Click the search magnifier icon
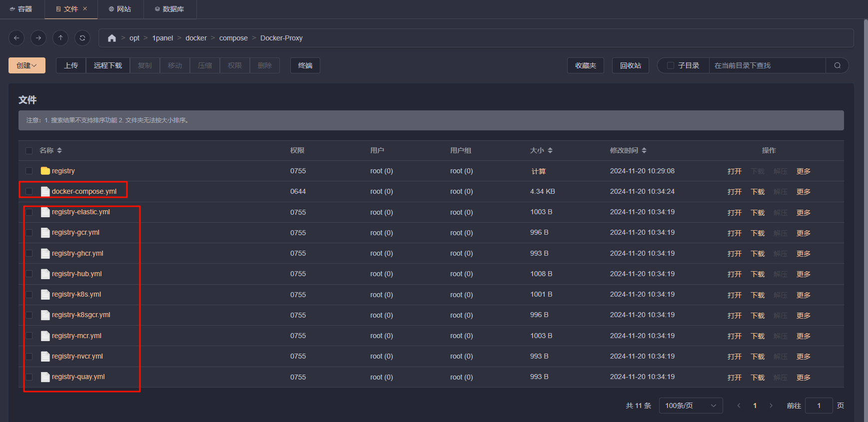The image size is (868, 422). pos(837,65)
